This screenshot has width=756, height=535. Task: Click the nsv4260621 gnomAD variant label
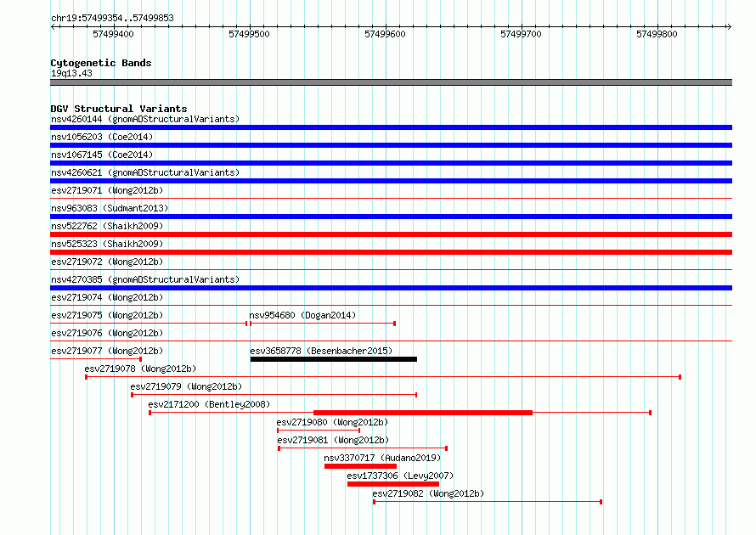click(x=145, y=172)
